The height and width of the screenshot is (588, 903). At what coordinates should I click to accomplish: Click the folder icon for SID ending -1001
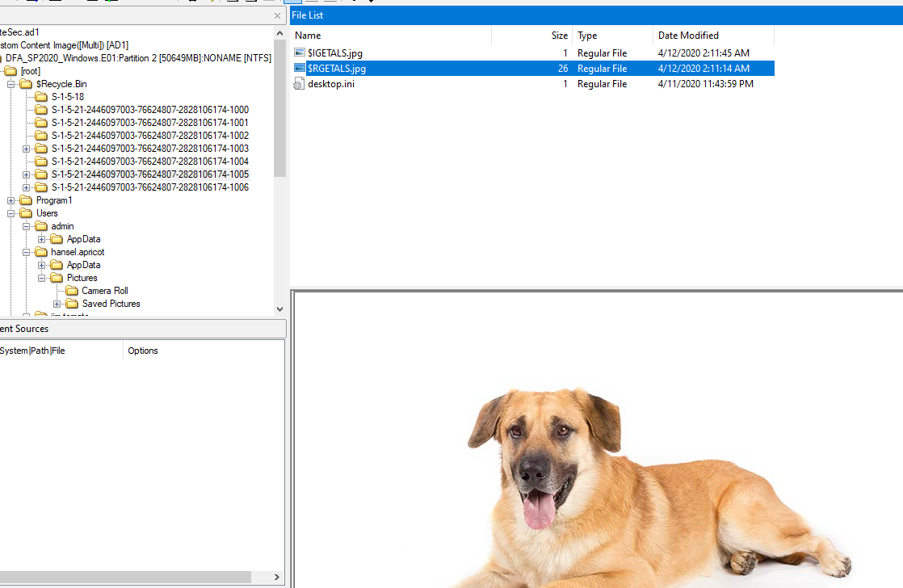tap(41, 123)
